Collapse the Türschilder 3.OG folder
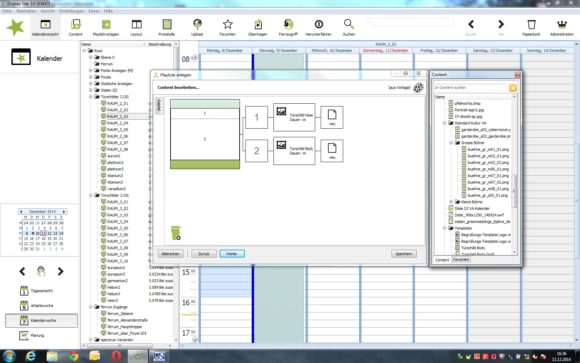This screenshot has height=363, width=580. click(91, 195)
